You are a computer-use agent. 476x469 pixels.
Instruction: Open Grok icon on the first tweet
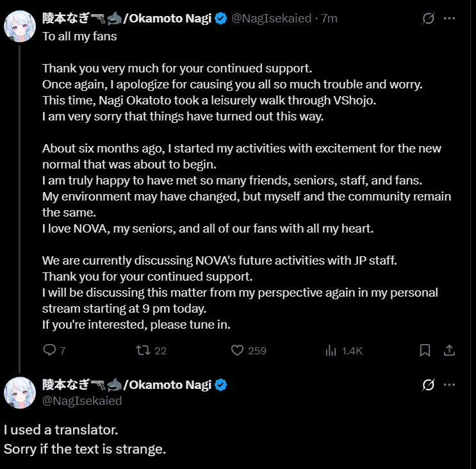click(x=428, y=19)
